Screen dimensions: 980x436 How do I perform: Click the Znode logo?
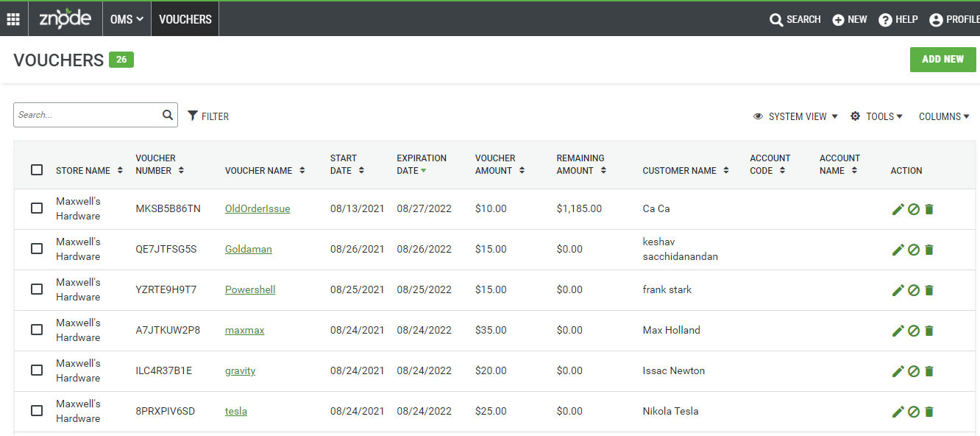point(65,18)
